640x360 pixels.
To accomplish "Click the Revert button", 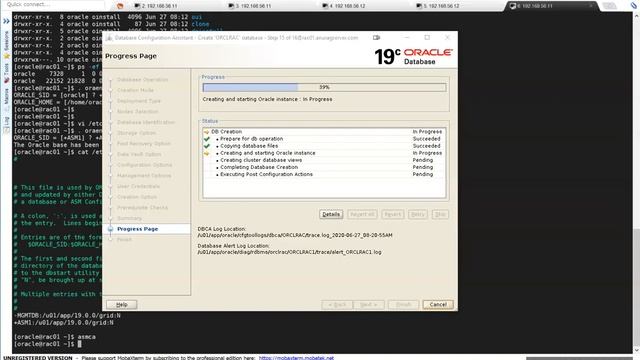I will (x=393, y=214).
